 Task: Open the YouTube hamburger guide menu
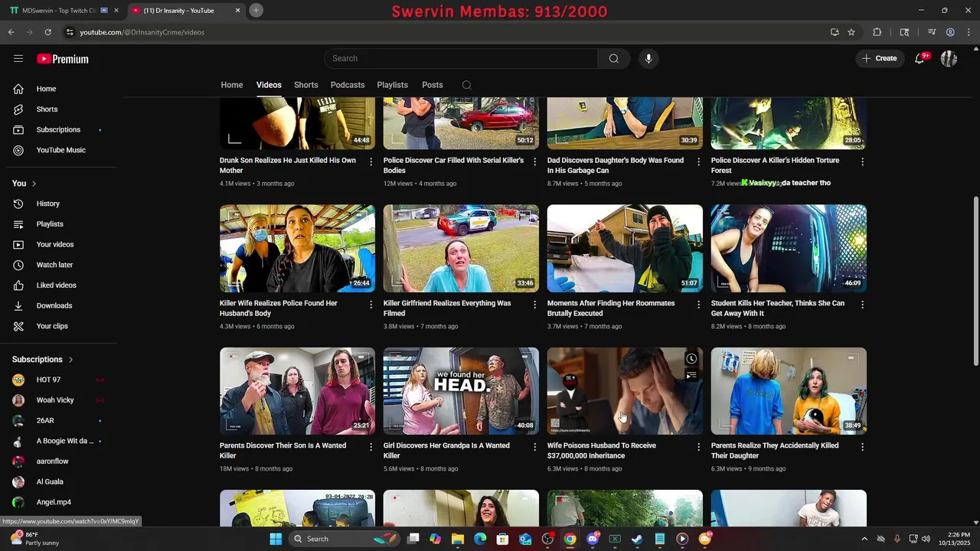tap(18, 59)
